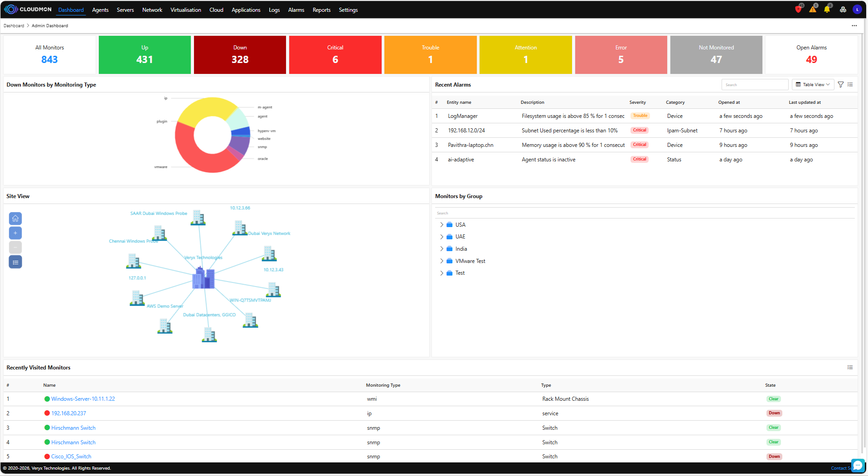Open the Windows-Server-10.11.1.22 monitor link
868x476 pixels.
83,399
